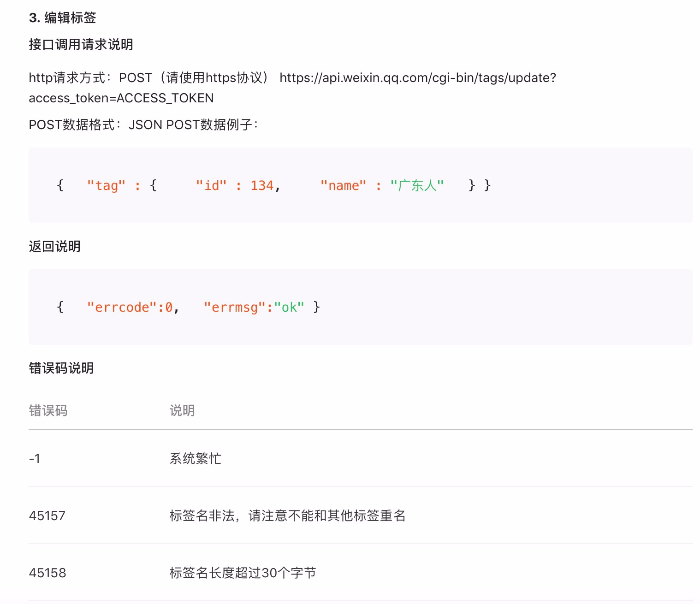Viewport: 700px width, 604px height.
Task: Click the "接口调用请求说明" subheading
Action: [x=81, y=44]
